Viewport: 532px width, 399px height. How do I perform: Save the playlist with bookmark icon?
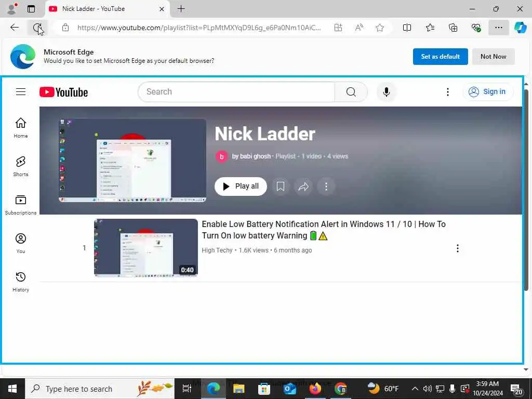click(x=280, y=187)
